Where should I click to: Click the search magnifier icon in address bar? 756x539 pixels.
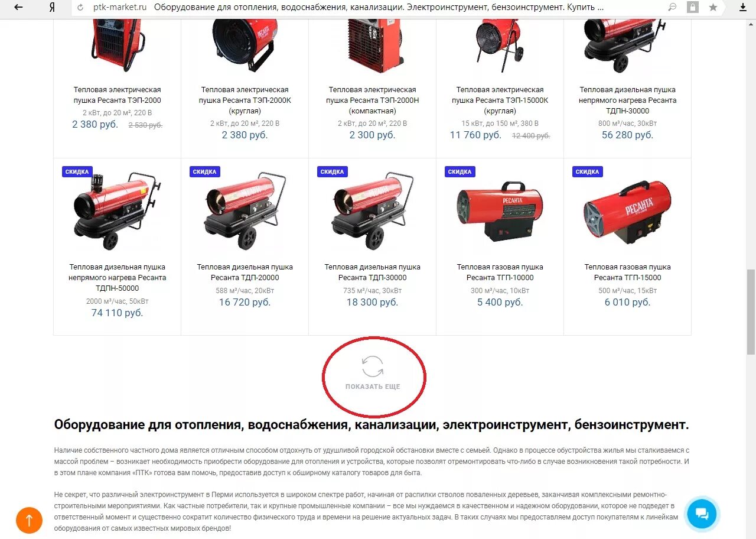672,8
